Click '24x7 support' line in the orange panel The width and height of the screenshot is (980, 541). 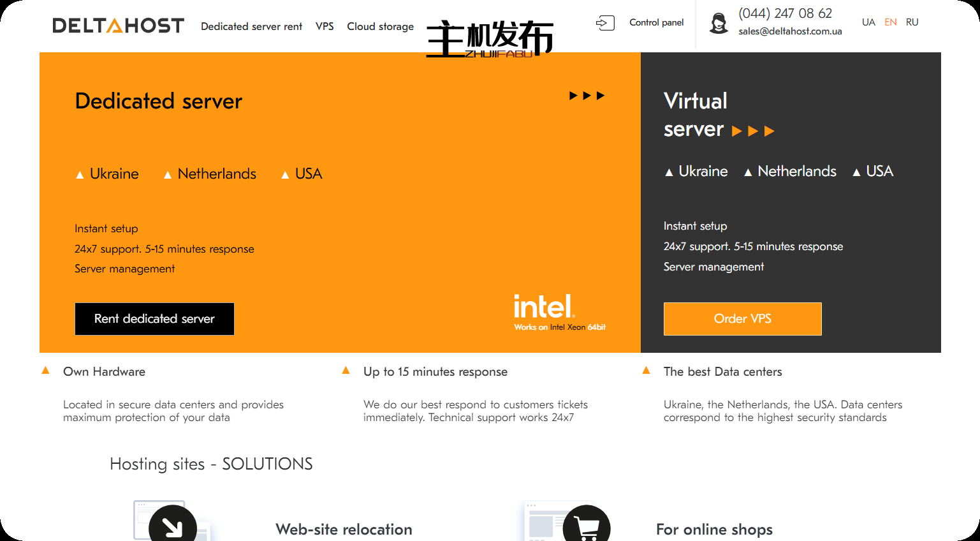(x=165, y=249)
